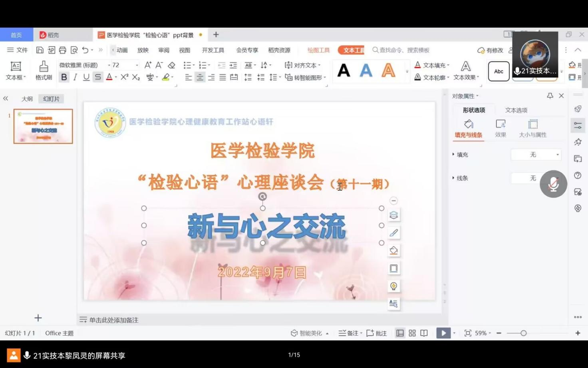The height and width of the screenshot is (368, 588).
Task: Click the Format Painter (格式刷) icon
Action: (44, 70)
